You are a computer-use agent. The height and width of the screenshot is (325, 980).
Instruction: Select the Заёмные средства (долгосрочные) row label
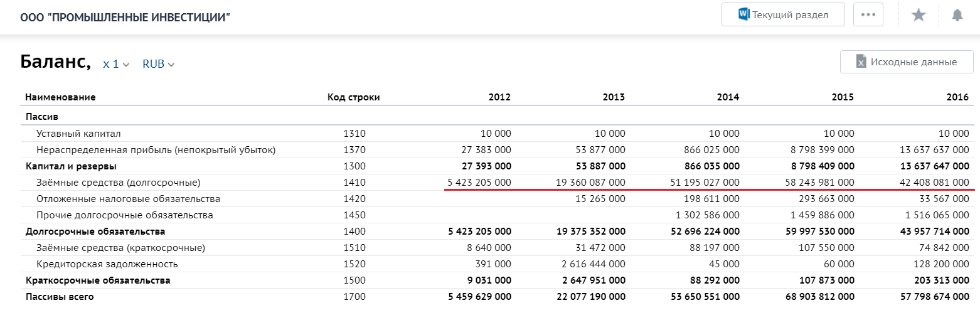point(119,183)
